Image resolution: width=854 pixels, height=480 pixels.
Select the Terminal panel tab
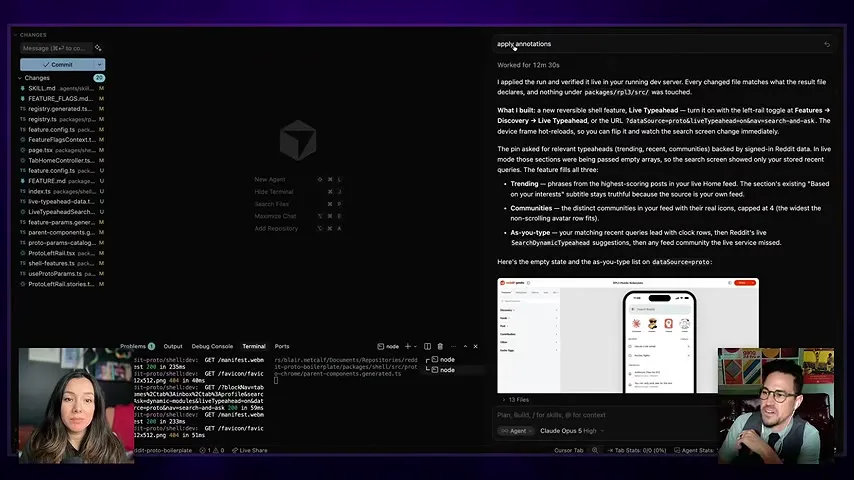click(254, 347)
